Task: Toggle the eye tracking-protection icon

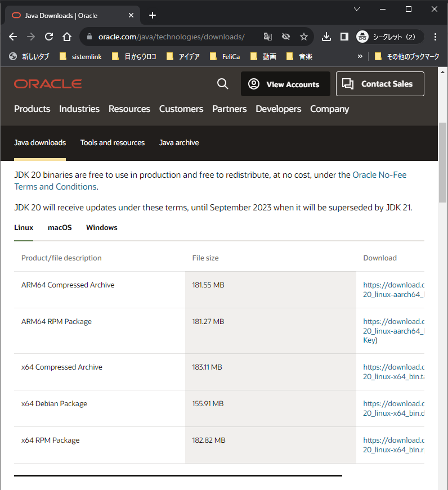Action: point(286,36)
